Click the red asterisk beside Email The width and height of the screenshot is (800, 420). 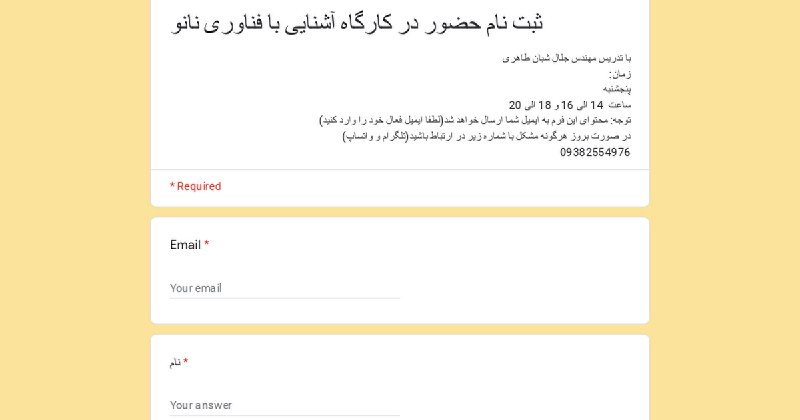207,244
